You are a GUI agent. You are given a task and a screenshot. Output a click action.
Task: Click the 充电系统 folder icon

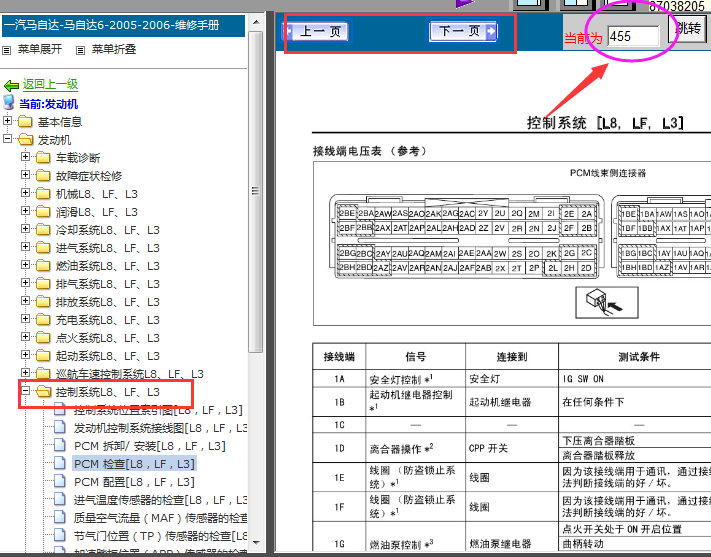click(43, 320)
